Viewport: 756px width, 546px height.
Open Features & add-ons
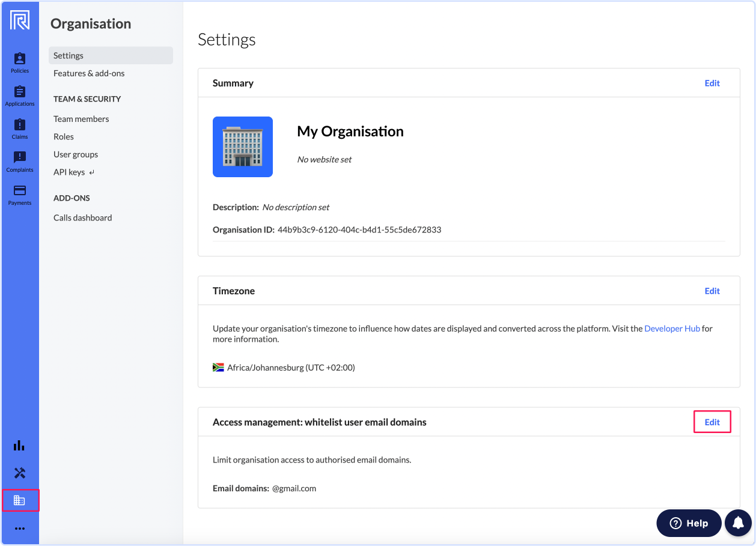tap(89, 73)
